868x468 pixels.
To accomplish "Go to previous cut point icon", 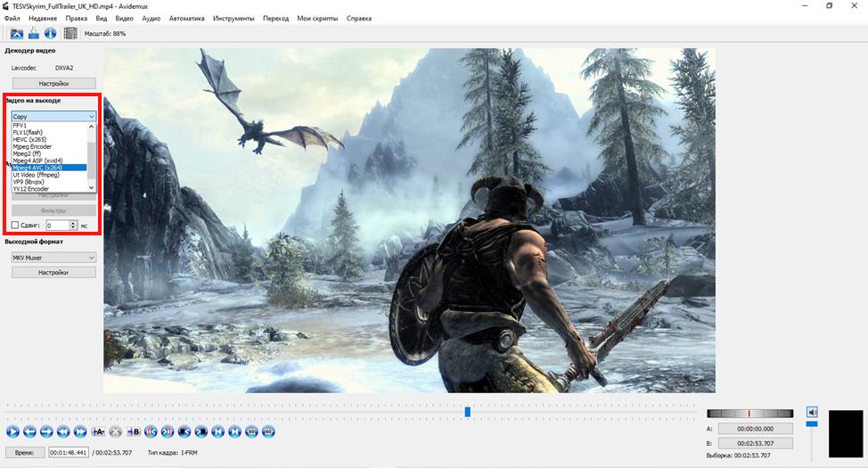I will point(151,431).
